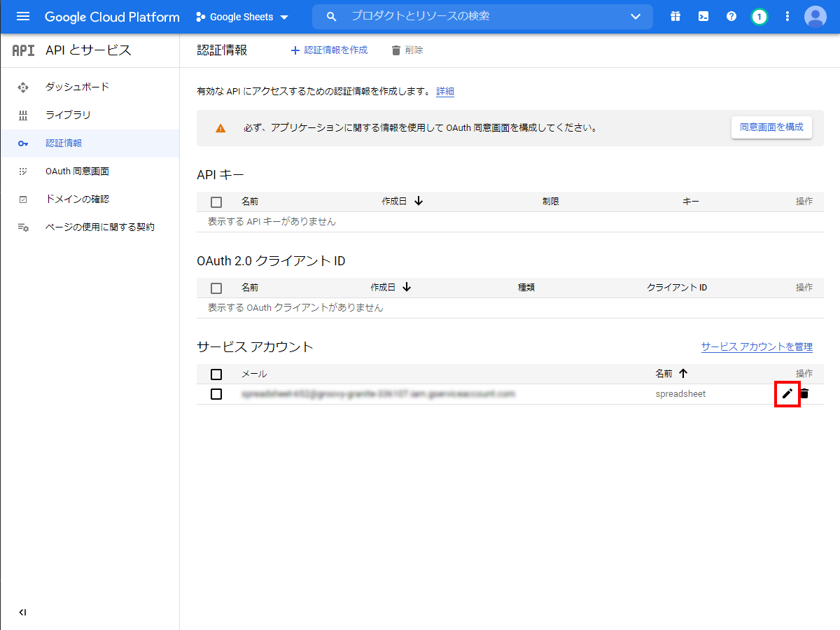Click the ドメインの確認 checkbox icon
Viewport: 840px width, 630px height.
point(23,199)
